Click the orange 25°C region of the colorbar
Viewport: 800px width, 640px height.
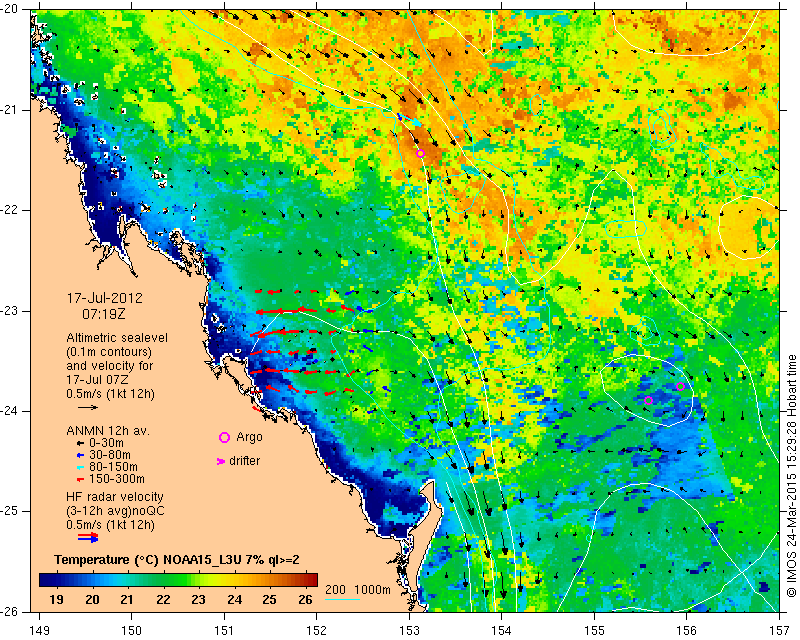coord(269,580)
